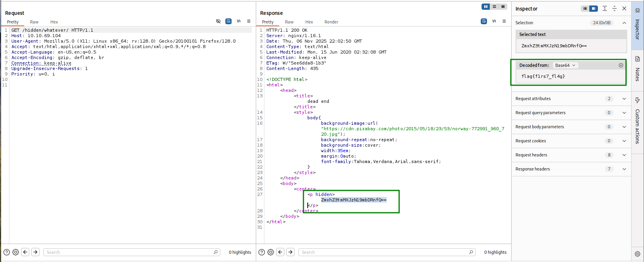Close the Inspector panel
The height and width of the screenshot is (262, 644).
(x=624, y=9)
